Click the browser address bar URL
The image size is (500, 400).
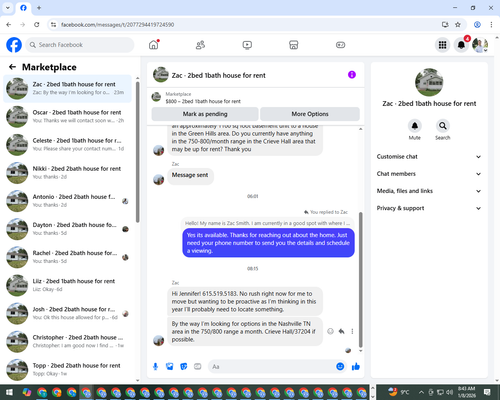117,25
